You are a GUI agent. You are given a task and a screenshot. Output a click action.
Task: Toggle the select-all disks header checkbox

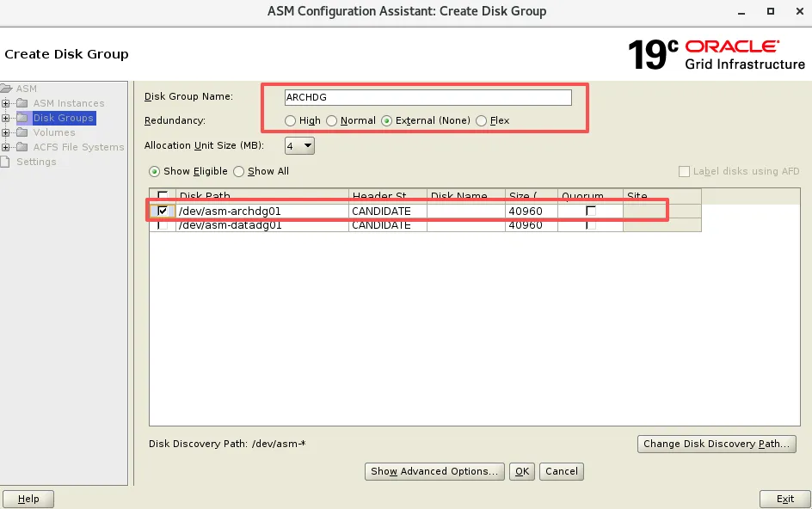click(x=163, y=195)
